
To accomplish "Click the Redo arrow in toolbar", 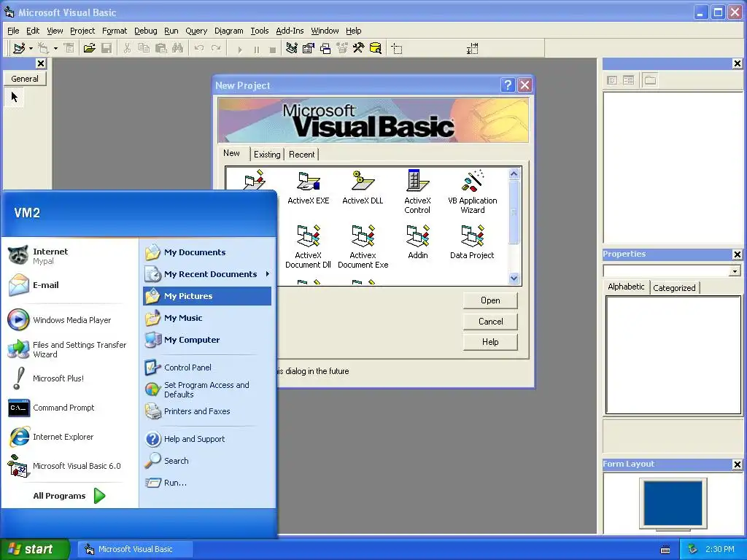I will pos(216,48).
